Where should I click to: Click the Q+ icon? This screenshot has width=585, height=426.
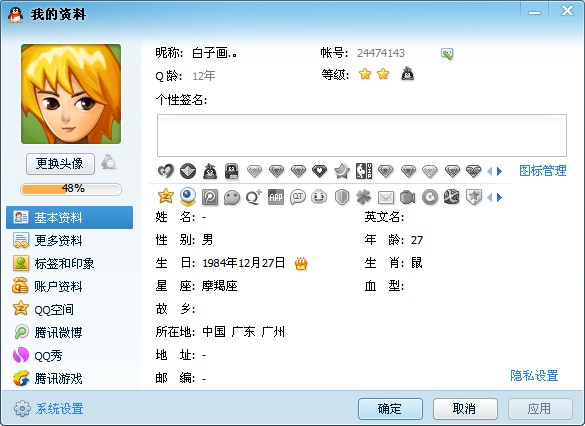(x=254, y=197)
